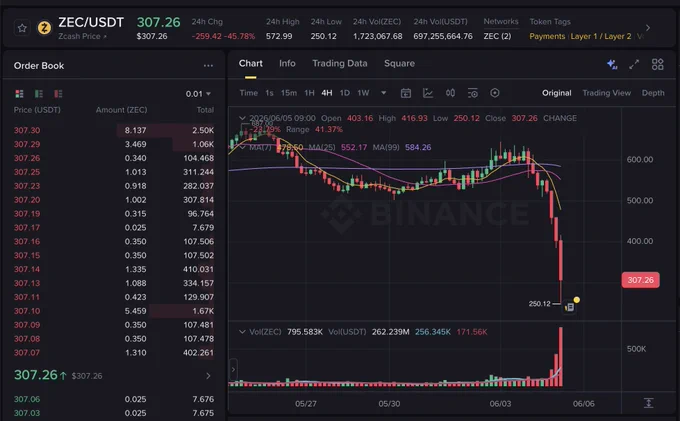Screen dimensions: 680x421
Task: Select the 1s chart interval
Action: pos(269,93)
